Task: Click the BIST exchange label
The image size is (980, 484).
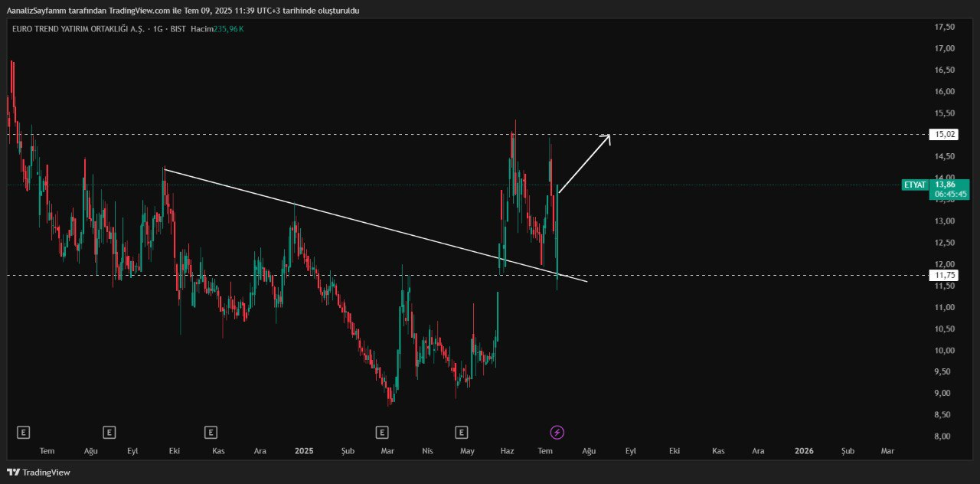Action: click(177, 28)
